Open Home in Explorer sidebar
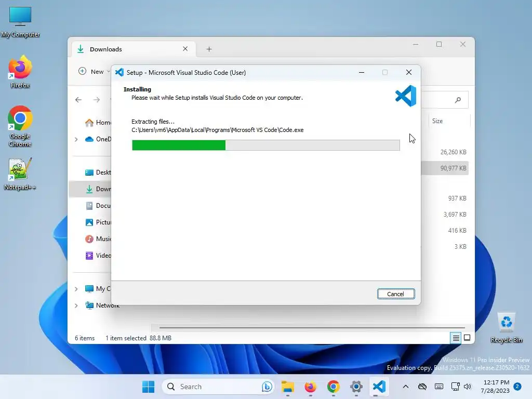Image resolution: width=532 pixels, height=399 pixels. [98, 123]
